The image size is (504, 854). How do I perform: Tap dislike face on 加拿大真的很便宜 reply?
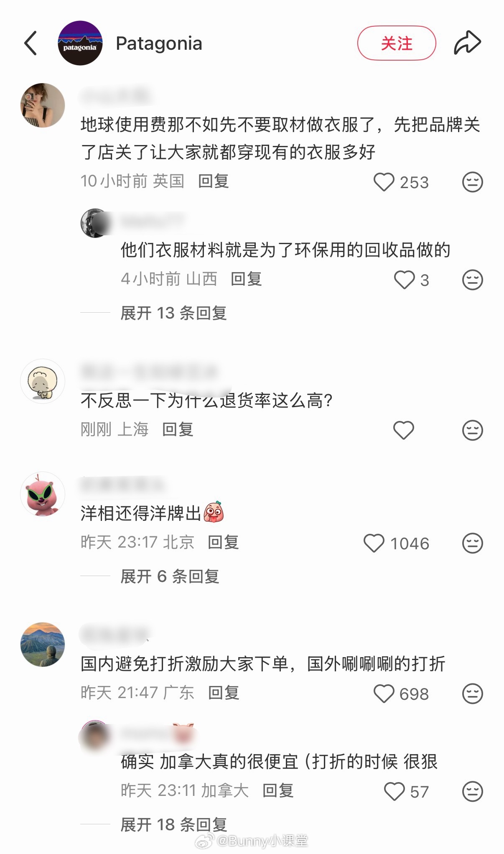472,791
